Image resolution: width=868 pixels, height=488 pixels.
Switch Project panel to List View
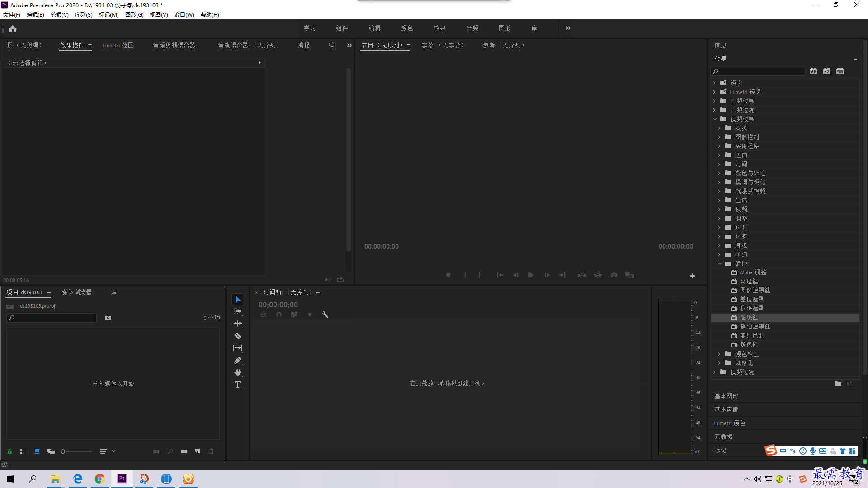[24, 451]
